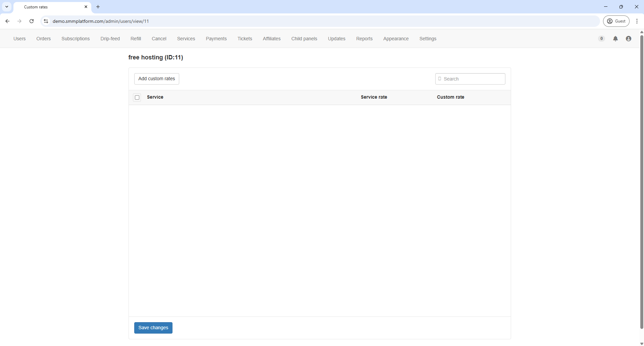Open the admin account profile icon
Screen dimensions: 644x346
(x=628, y=39)
